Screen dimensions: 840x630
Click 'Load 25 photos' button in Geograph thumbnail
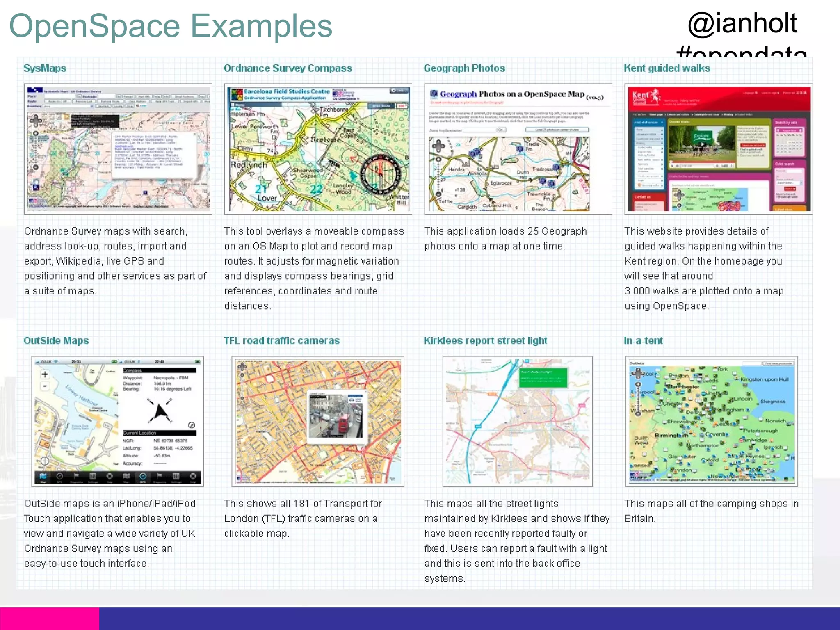(557, 130)
